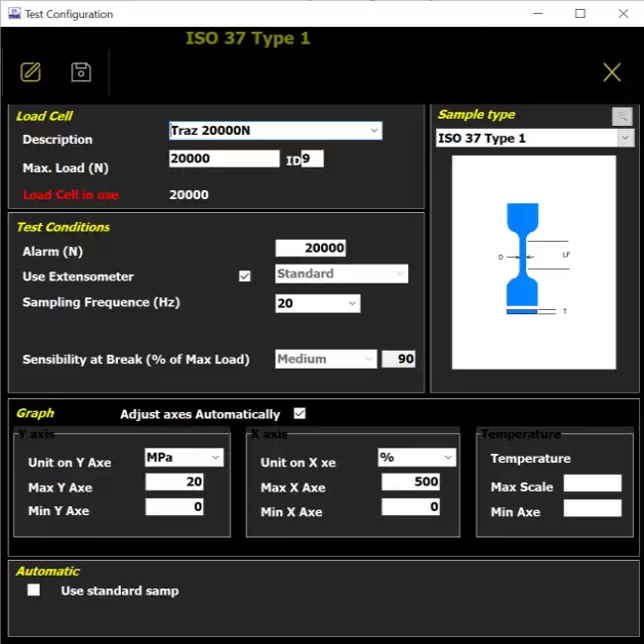
Task: Click the temperature Max Scale field
Action: click(591, 483)
